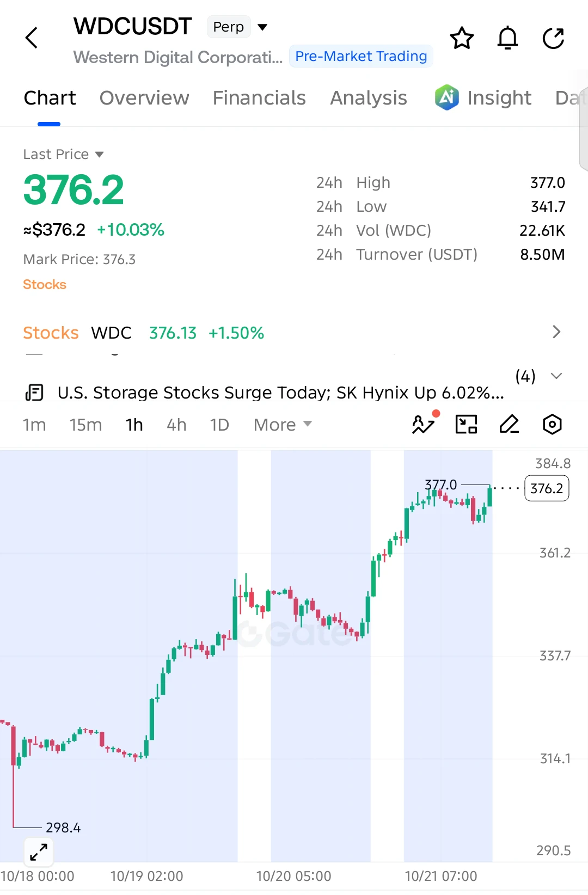Viewport: 588px width, 895px height.
Task: Open chart indicators icon with red dot
Action: 424,423
